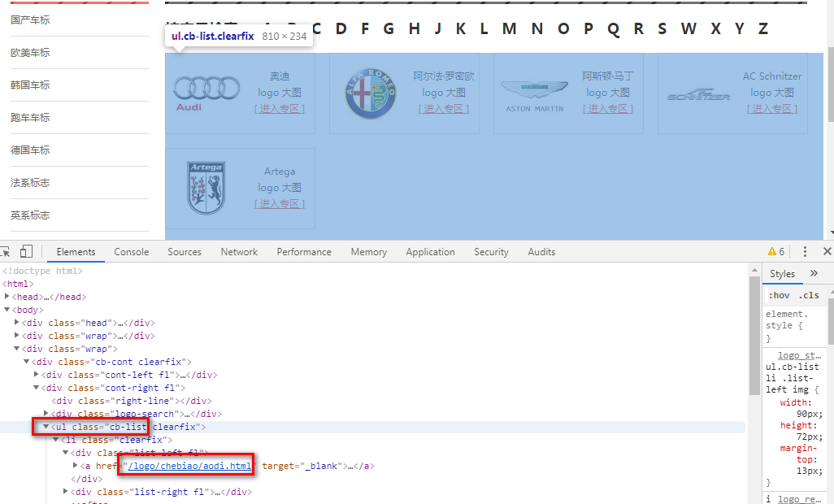Open the 韩国车标 sidebar category
This screenshot has width=834, height=504.
point(30,85)
